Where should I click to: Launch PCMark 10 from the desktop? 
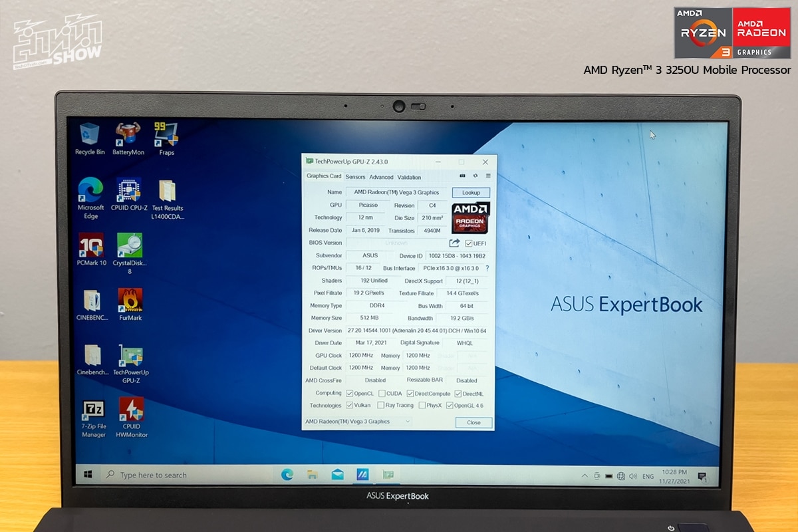(91, 249)
